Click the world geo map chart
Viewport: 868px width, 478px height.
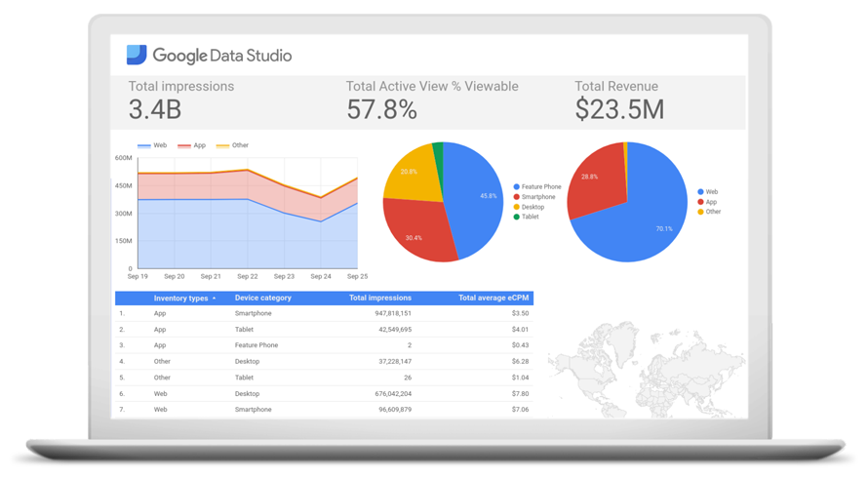(x=647, y=370)
